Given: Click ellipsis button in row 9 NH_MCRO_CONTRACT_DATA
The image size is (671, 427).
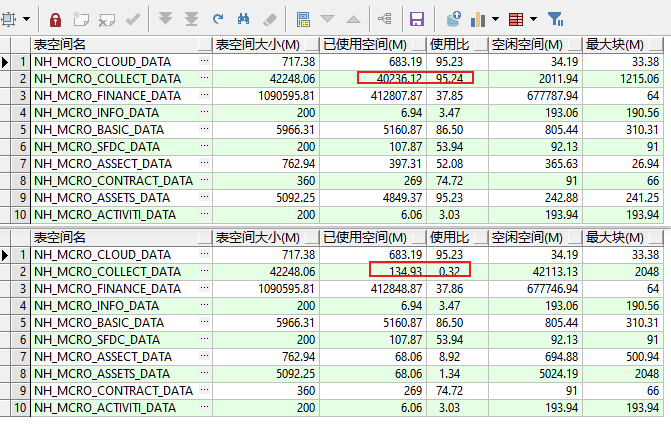Looking at the screenshot, I should [205, 390].
